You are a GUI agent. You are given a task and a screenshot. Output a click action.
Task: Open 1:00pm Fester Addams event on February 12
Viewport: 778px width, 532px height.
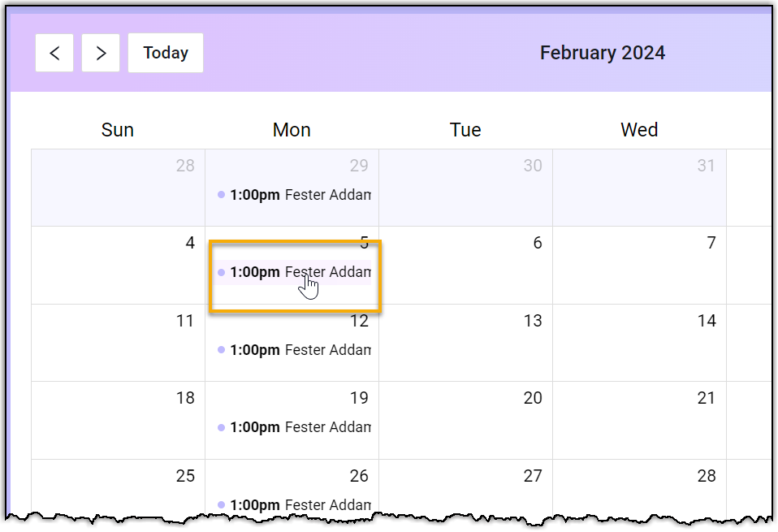click(x=292, y=350)
